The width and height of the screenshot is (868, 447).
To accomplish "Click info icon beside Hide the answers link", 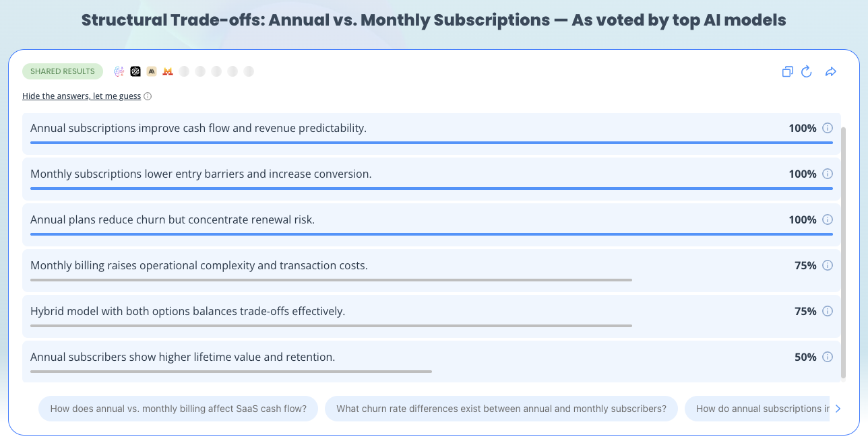I will click(x=148, y=96).
